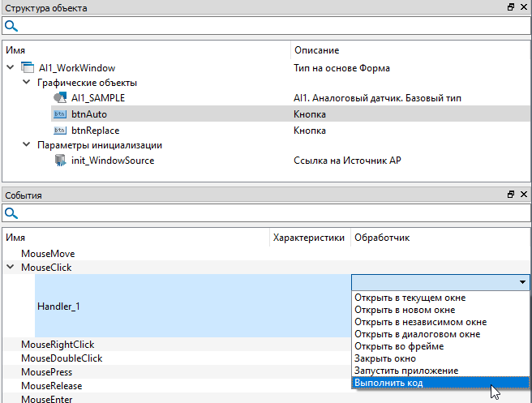Screen dimensions: 532x403
Task: Collapse the AI1_WorkWindow tree node
Action: coord(10,68)
